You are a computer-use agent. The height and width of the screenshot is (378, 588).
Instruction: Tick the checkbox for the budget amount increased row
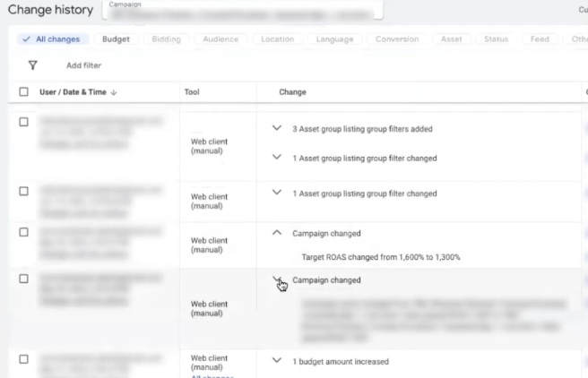point(24,359)
